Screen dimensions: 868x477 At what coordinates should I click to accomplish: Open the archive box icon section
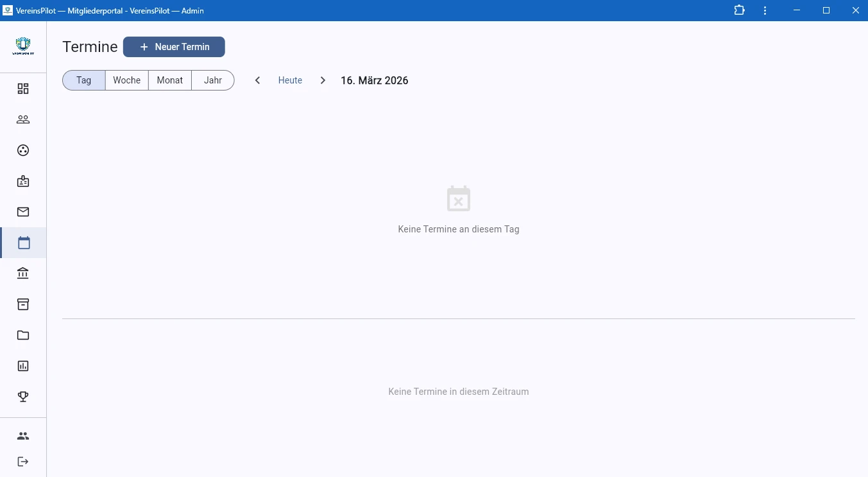[x=23, y=304]
